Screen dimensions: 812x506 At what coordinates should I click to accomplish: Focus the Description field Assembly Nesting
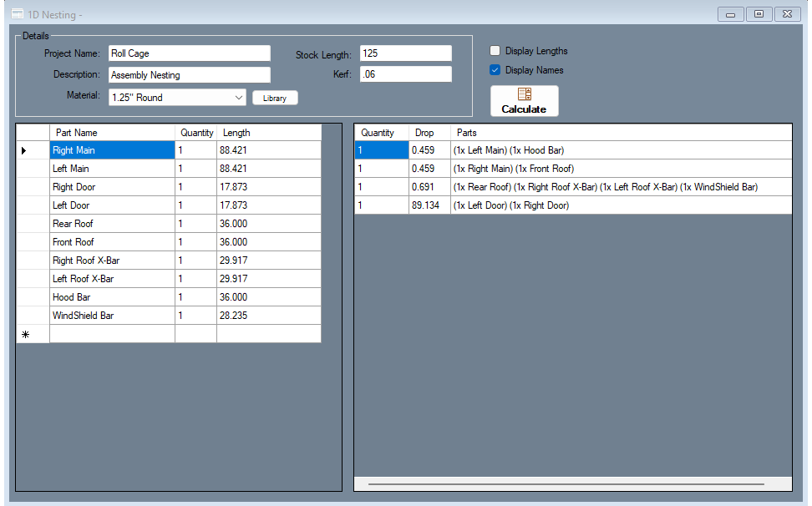click(x=190, y=75)
